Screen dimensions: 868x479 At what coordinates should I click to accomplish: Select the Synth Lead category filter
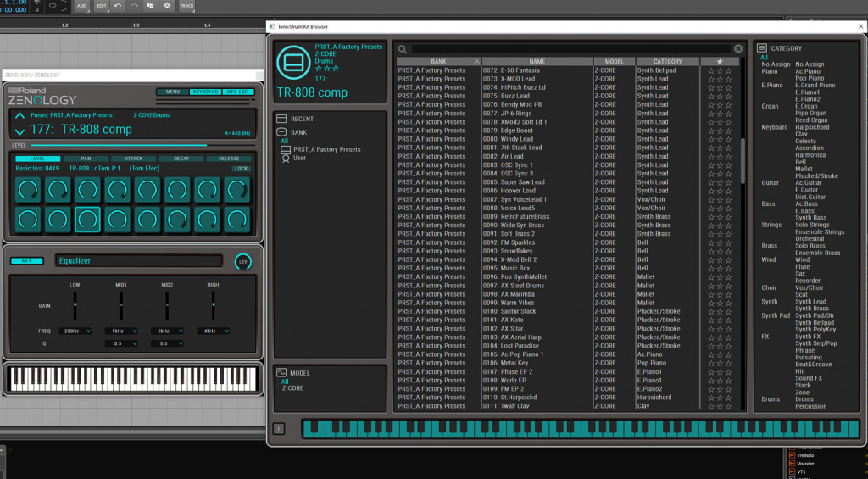point(811,302)
